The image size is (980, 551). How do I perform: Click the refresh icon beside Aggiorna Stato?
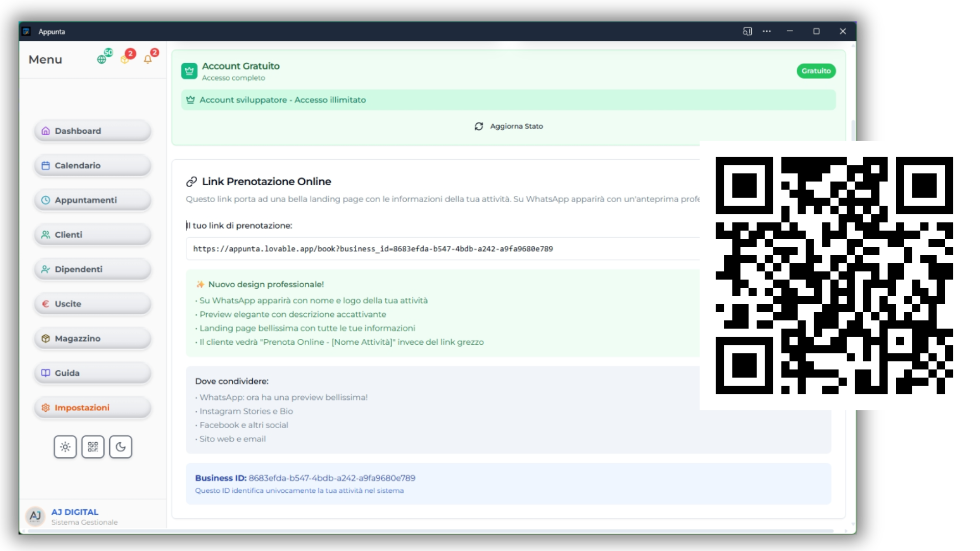[x=479, y=126]
